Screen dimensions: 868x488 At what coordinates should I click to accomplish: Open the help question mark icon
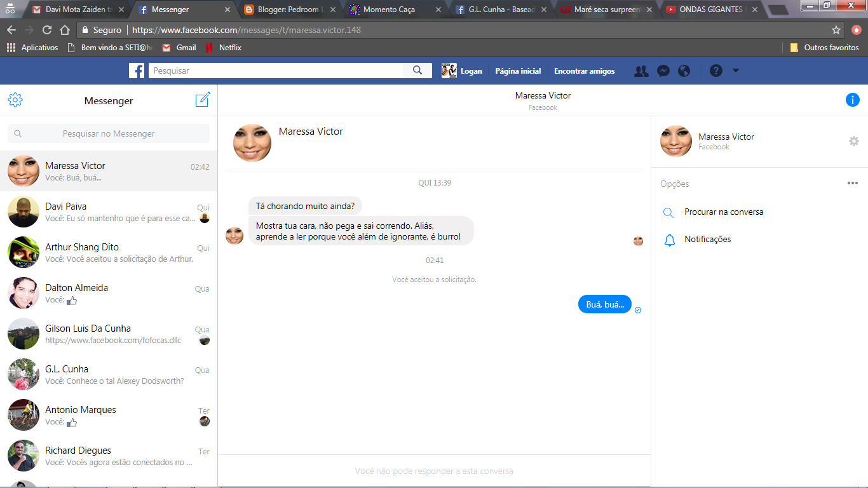(716, 71)
